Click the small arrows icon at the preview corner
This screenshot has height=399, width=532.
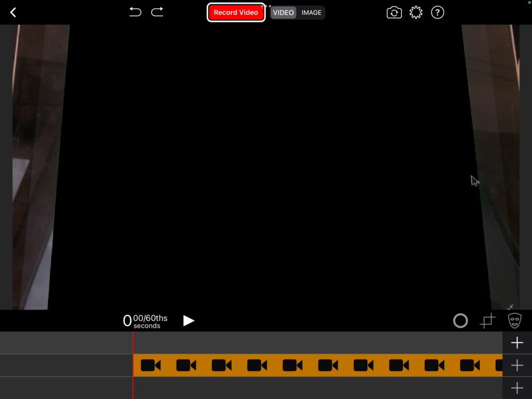(x=510, y=307)
